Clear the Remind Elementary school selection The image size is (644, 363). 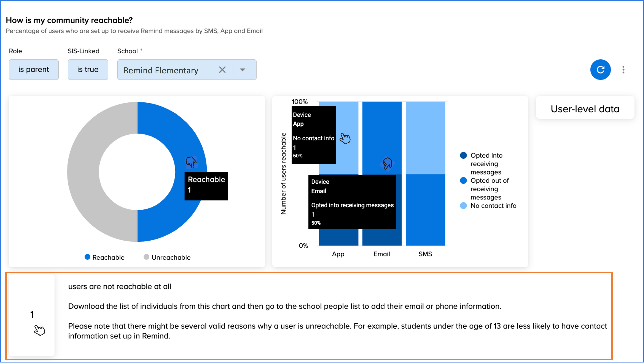(x=222, y=70)
